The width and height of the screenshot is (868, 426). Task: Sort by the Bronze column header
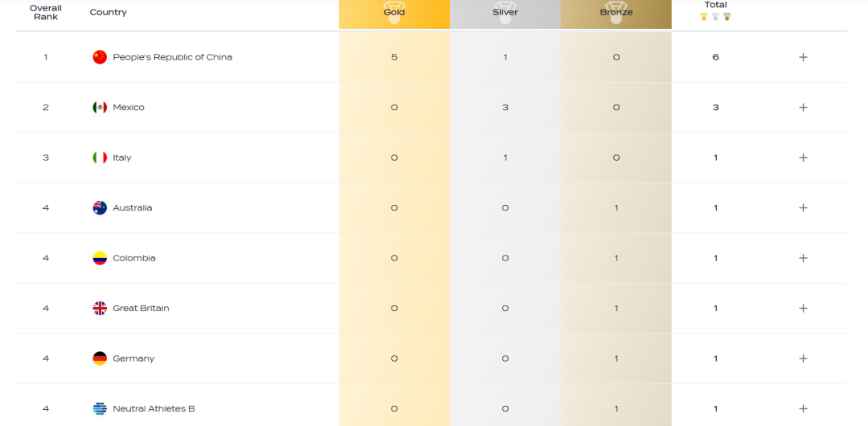pos(616,13)
